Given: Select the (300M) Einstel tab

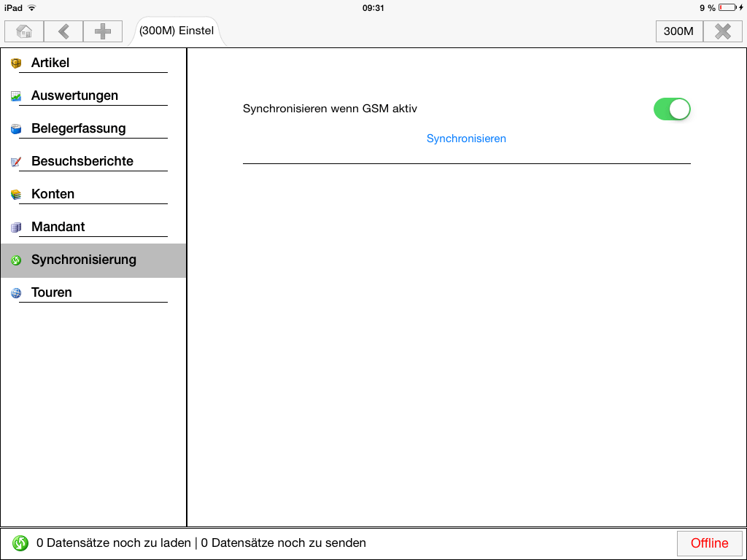Looking at the screenshot, I should click(177, 31).
